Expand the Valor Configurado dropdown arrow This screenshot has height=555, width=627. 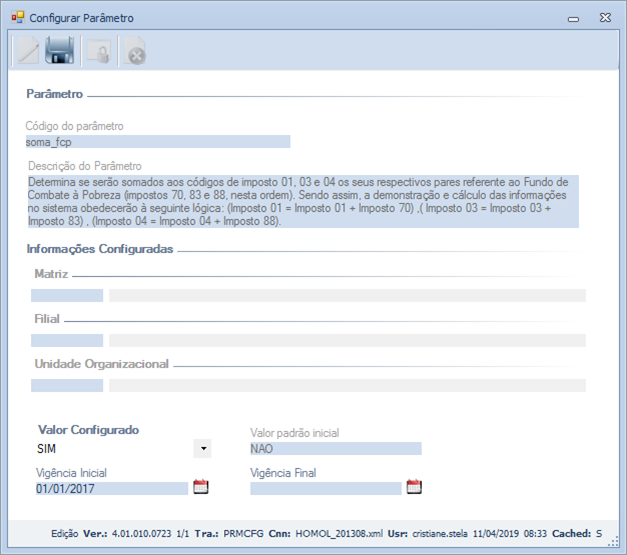[203, 449]
